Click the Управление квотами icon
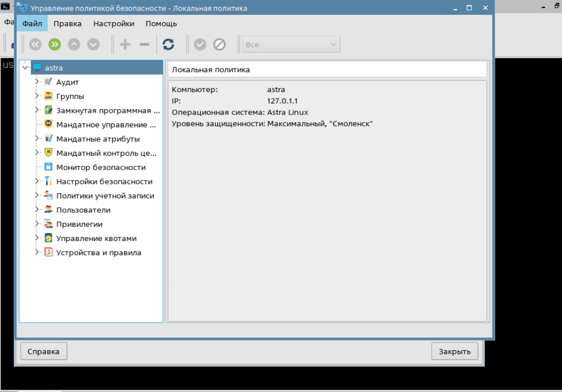Viewport: 562px width, 392px height. [48, 238]
